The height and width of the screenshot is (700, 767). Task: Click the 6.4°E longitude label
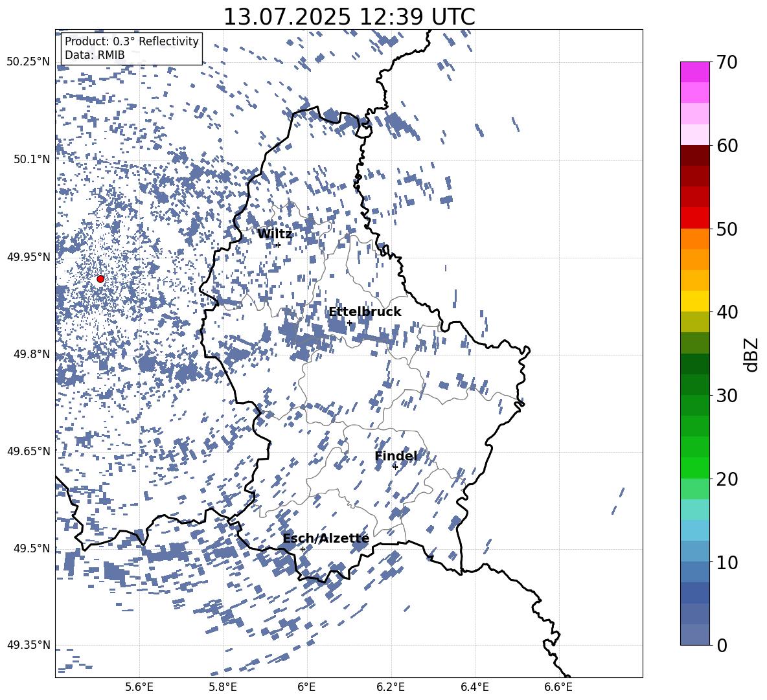tap(474, 687)
